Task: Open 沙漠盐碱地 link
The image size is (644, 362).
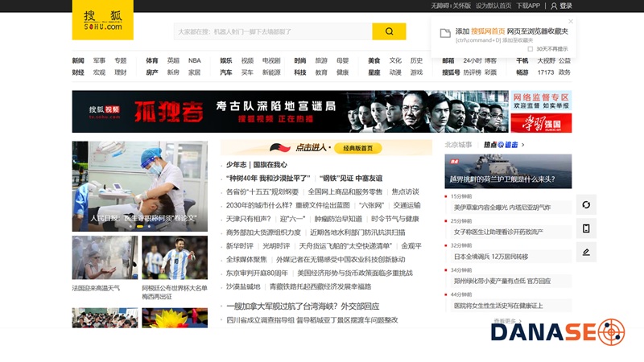Action: point(243,286)
